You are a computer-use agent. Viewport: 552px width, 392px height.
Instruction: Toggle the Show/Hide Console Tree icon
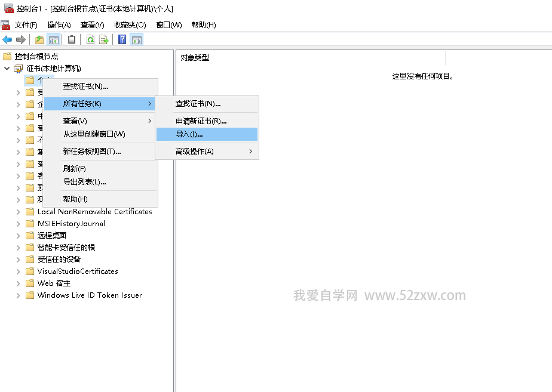tap(53, 40)
